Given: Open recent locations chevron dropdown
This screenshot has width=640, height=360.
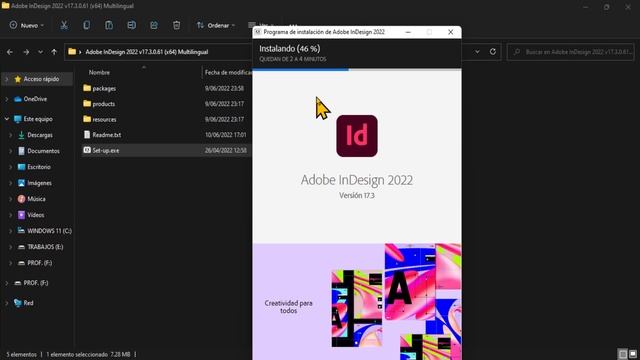Looking at the screenshot, I should click(x=40, y=52).
